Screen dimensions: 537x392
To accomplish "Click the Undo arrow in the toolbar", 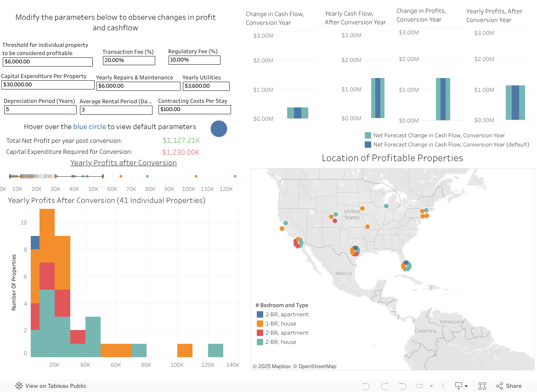I will pyautogui.click(x=366, y=386).
